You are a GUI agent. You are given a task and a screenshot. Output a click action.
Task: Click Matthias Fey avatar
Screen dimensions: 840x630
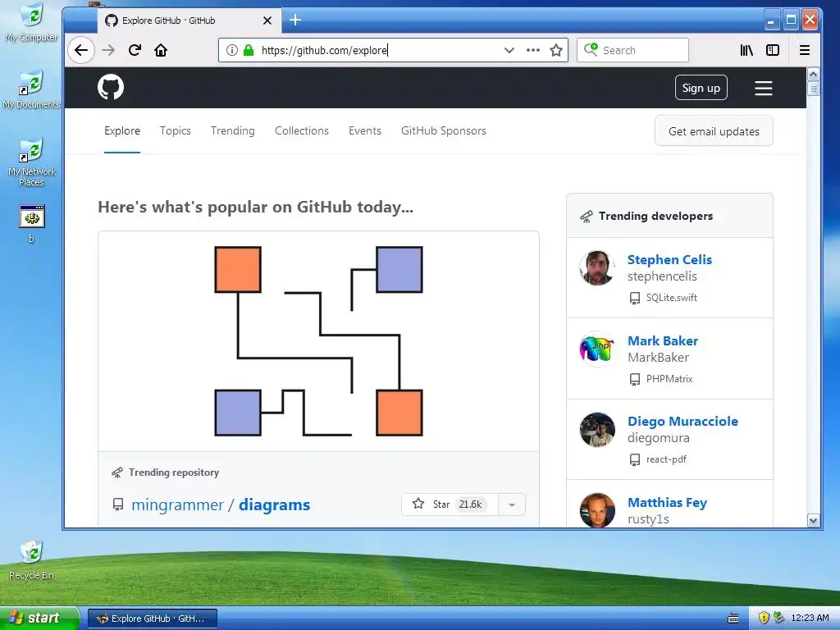(x=597, y=510)
